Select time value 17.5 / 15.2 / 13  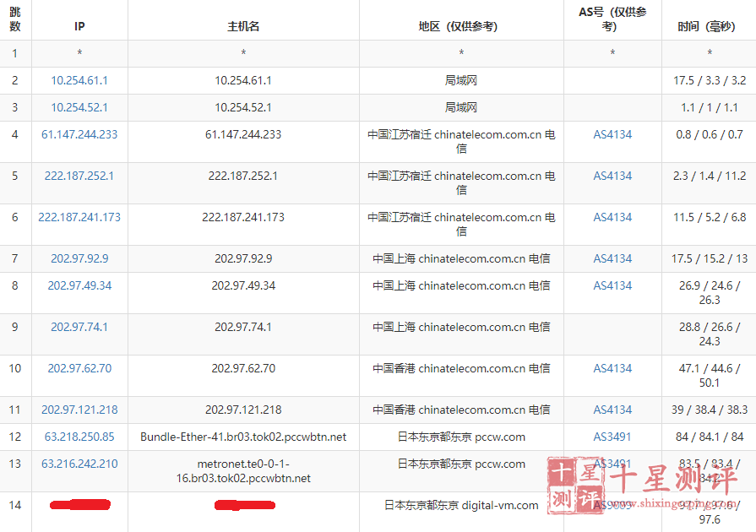(710, 258)
